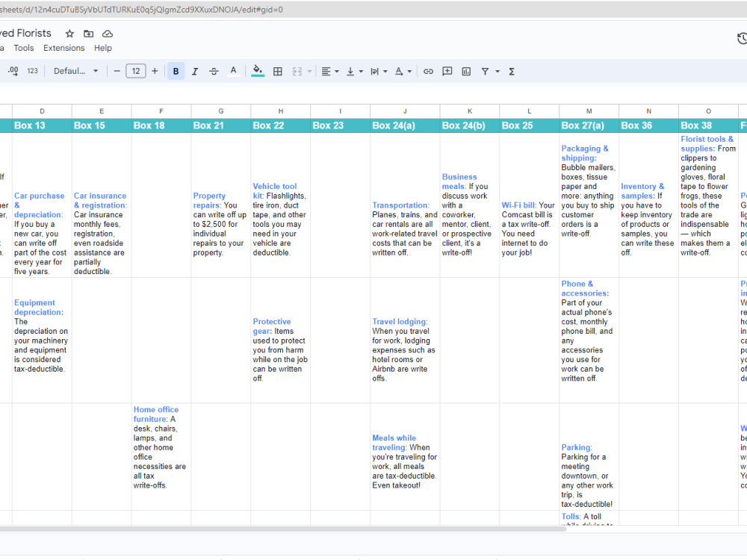Check the cloud save status icon
Image resolution: width=747 pixels, height=560 pixels.
(x=108, y=34)
